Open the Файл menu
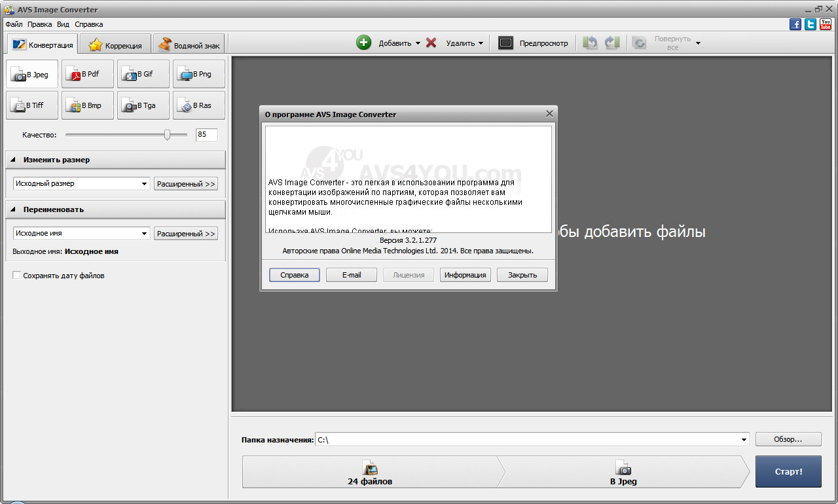The width and height of the screenshot is (838, 504). point(14,24)
